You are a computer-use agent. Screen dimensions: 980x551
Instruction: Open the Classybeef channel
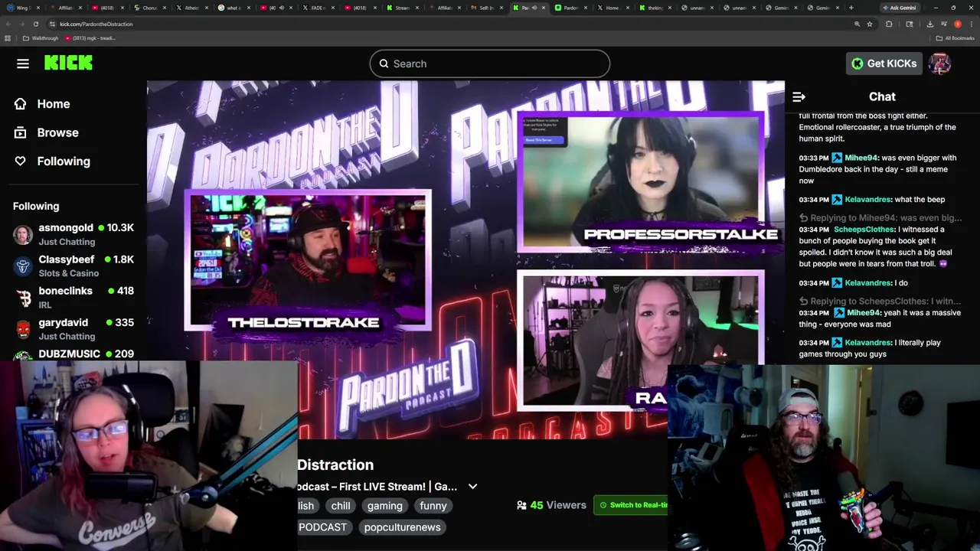74,266
